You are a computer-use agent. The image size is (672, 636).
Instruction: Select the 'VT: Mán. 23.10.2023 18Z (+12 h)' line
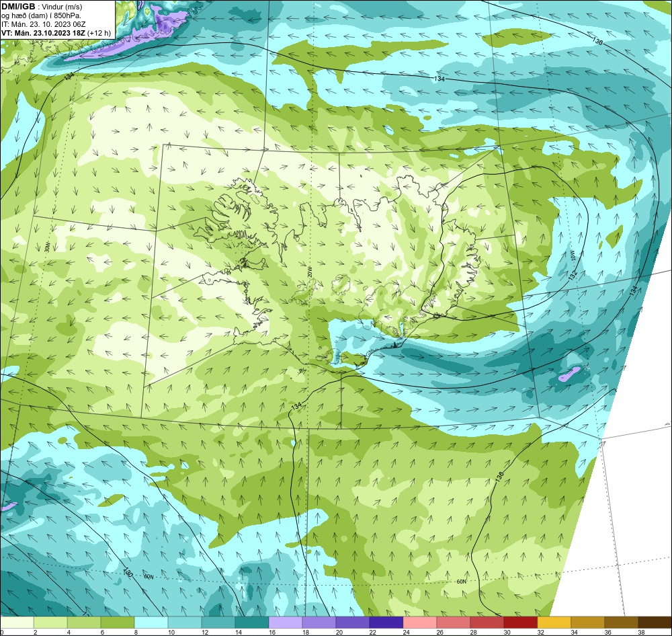(x=56, y=33)
